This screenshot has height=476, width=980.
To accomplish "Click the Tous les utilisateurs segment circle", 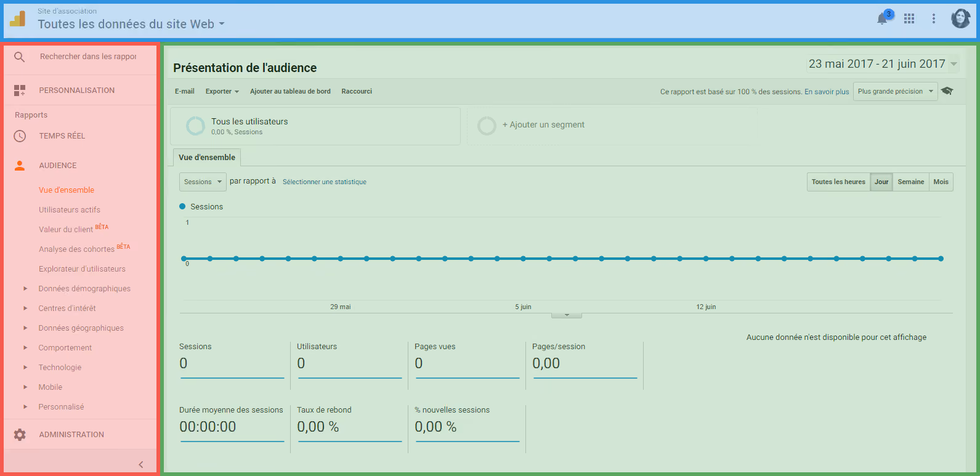I will (x=195, y=126).
